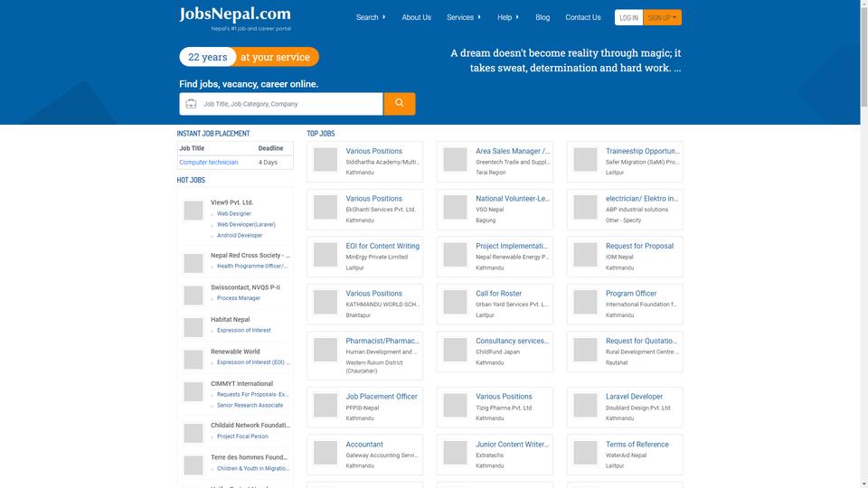The height and width of the screenshot is (488, 868).
Task: Go to About Us page
Action: coord(416,17)
